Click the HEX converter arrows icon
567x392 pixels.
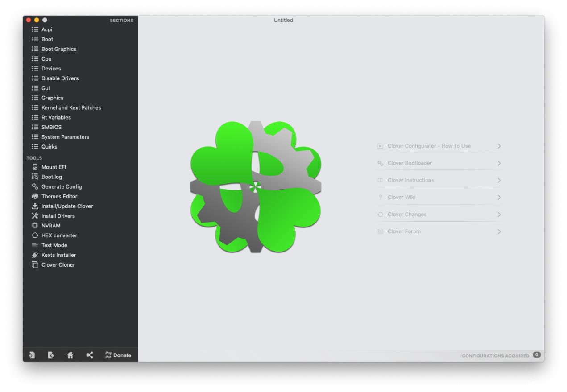click(x=35, y=235)
